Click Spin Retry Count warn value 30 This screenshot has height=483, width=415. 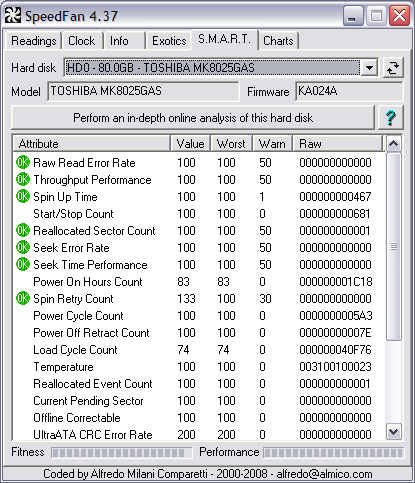click(265, 298)
